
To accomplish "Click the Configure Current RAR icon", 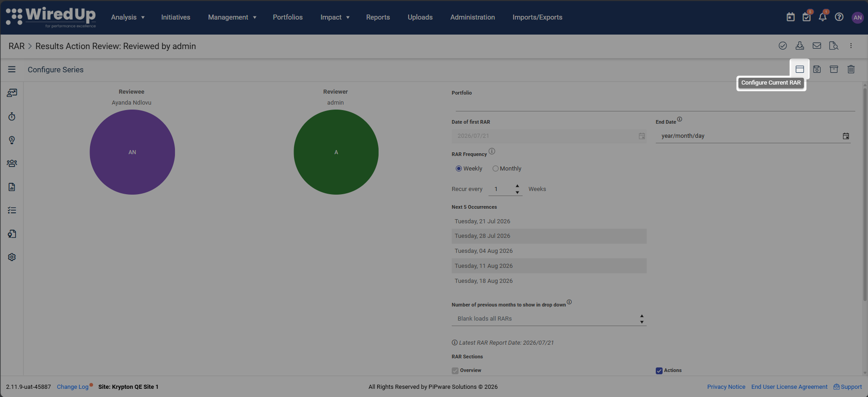I will [x=800, y=69].
